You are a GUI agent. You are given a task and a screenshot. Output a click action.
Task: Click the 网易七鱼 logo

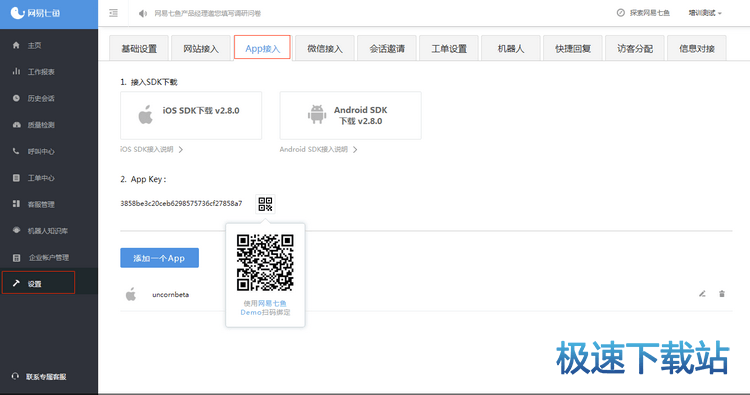[x=35, y=13]
